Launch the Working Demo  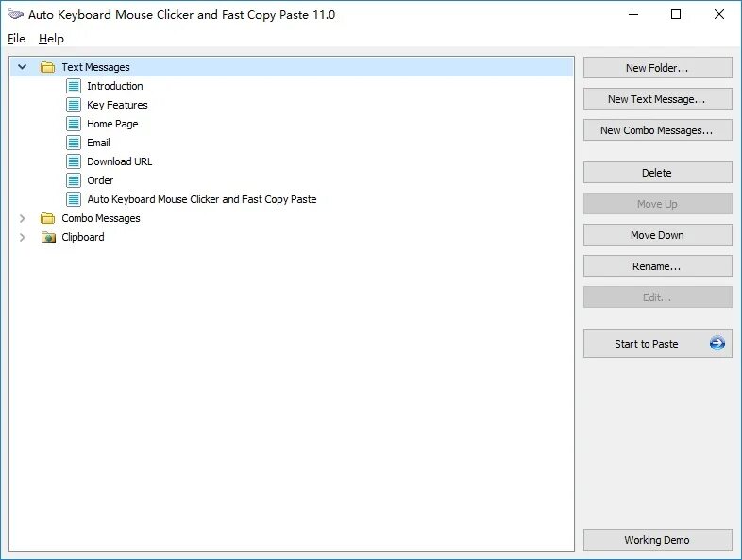[657, 540]
